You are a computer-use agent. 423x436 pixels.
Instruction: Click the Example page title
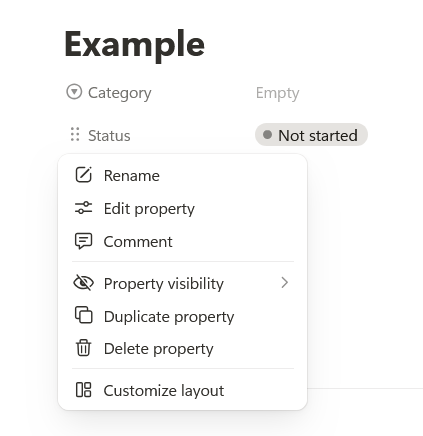pos(134,44)
